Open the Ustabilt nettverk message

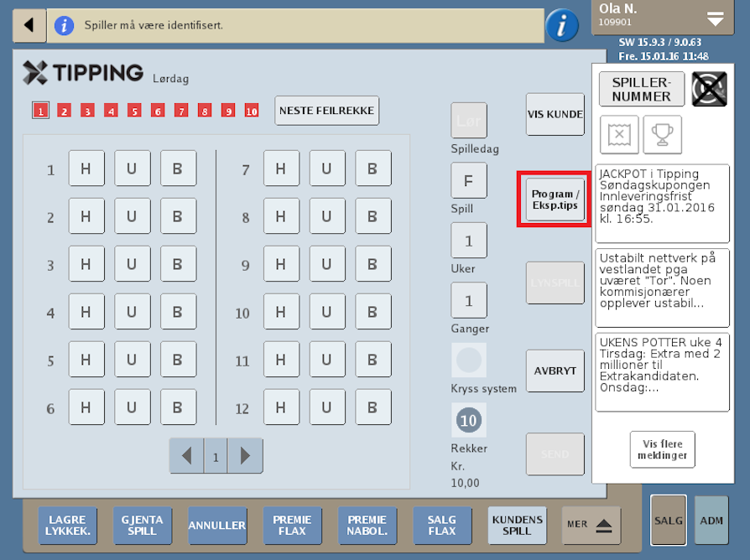pos(663,288)
